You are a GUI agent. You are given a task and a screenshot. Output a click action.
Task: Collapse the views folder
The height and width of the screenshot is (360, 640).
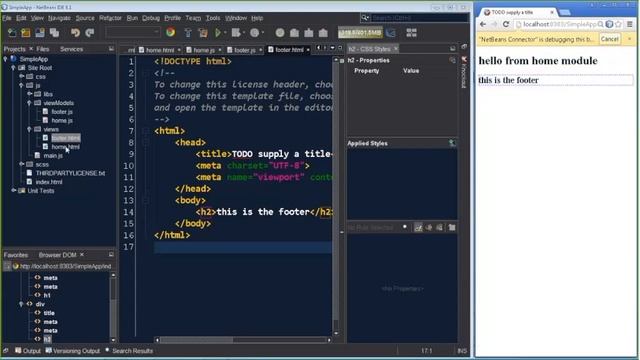point(29,129)
